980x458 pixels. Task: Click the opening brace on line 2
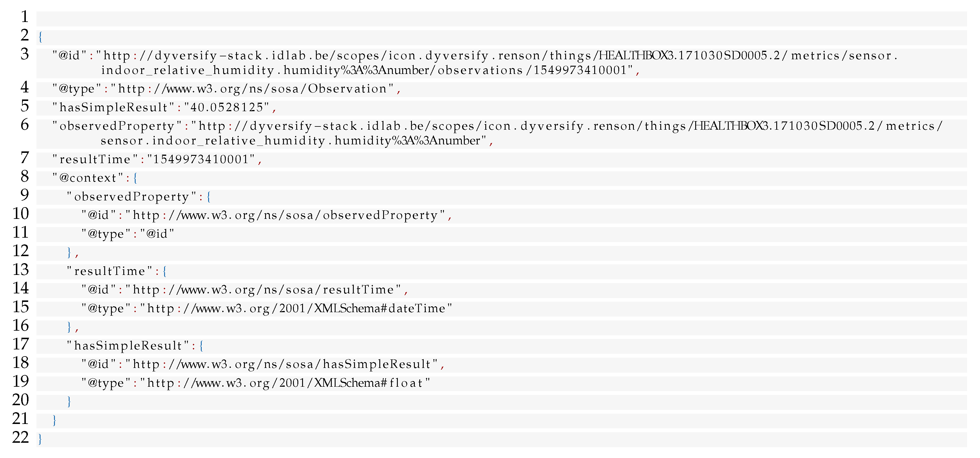(40, 37)
